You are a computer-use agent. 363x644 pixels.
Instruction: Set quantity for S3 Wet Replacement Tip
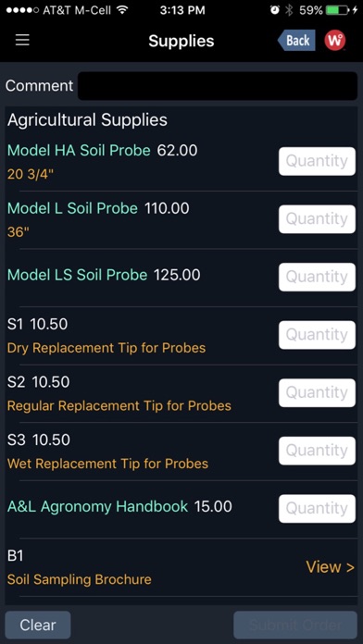point(317,451)
